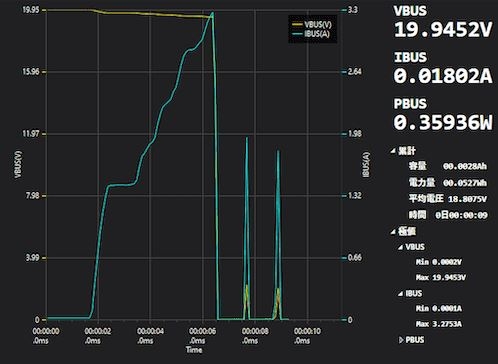This screenshot has height=364, width=498.
Task: Select the 0.01802A IBUS reading
Action: pyautogui.click(x=443, y=76)
